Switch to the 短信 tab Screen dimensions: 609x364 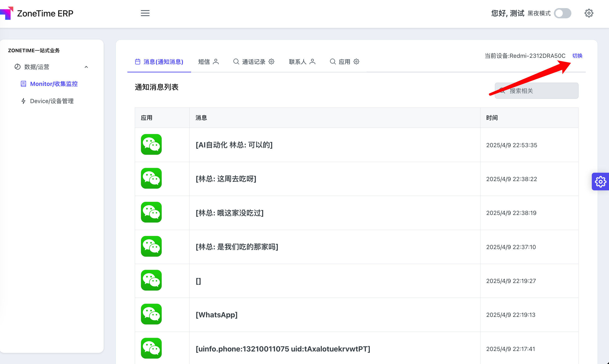point(209,62)
